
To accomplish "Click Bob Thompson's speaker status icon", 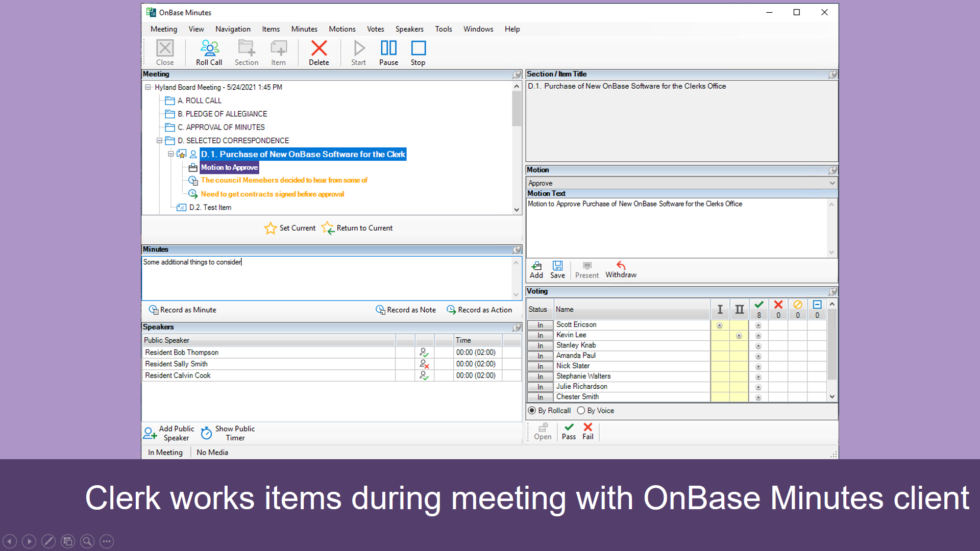I will tap(424, 353).
